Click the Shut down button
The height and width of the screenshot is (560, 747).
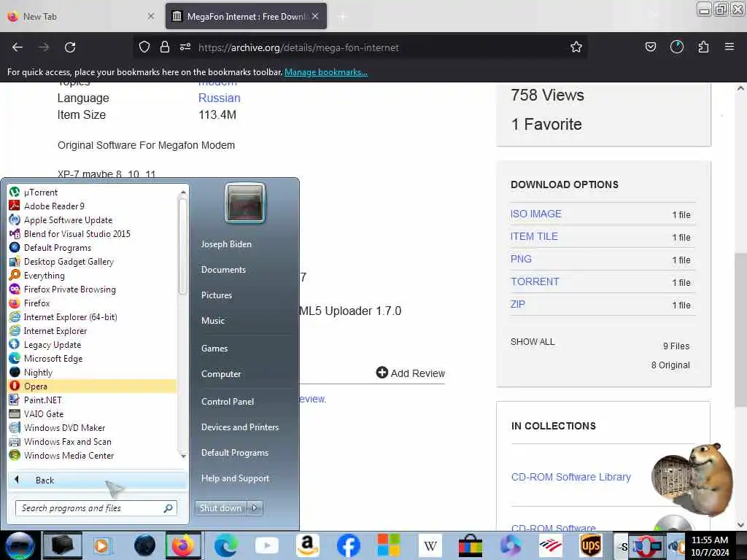[x=221, y=507]
